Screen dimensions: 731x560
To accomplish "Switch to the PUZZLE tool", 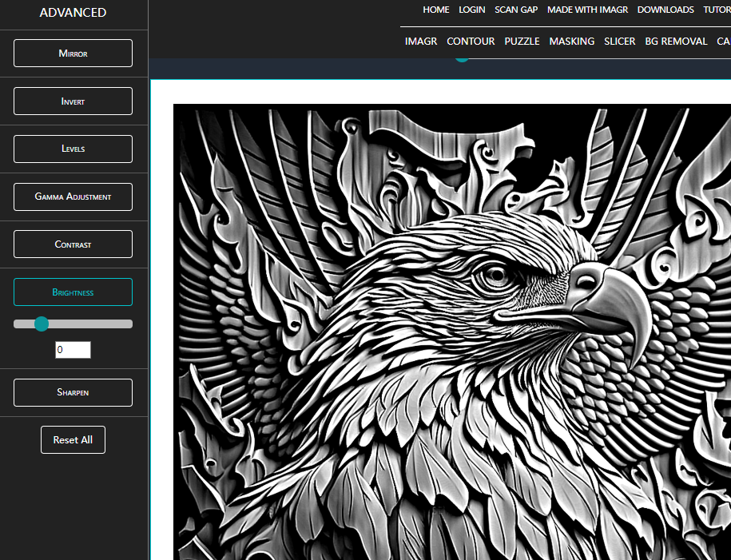I will tap(522, 42).
